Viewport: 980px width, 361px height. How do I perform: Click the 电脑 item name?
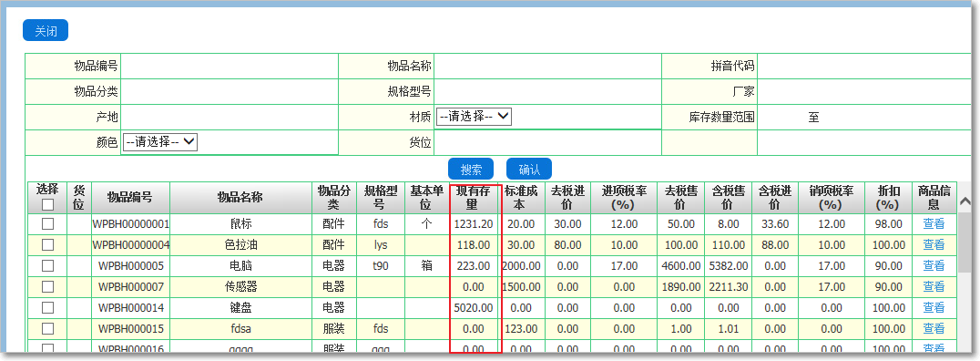[x=240, y=266]
